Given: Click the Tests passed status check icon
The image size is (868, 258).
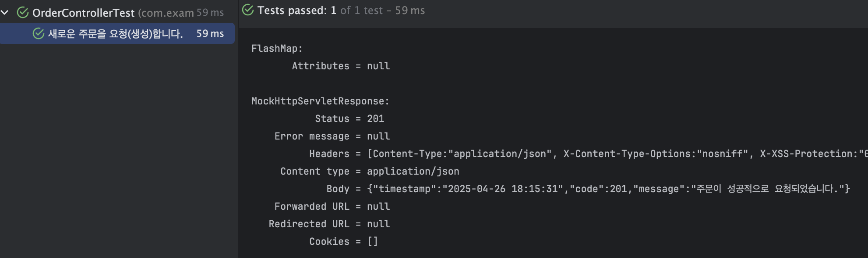Looking at the screenshot, I should click(248, 10).
